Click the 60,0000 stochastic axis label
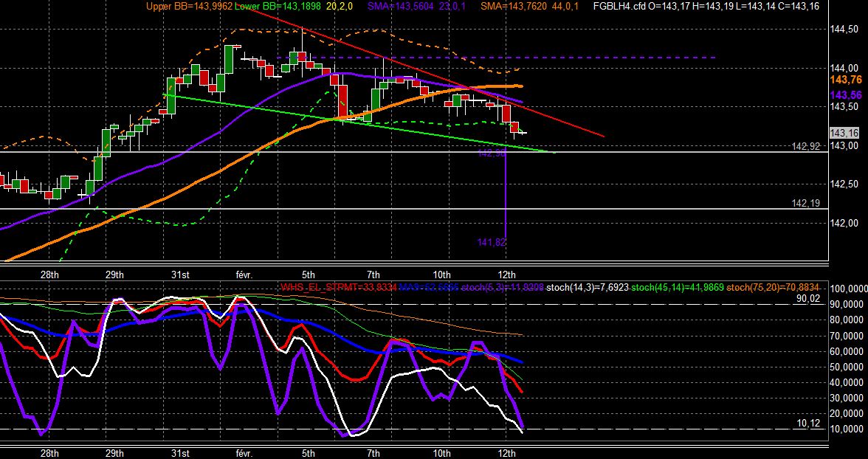This screenshot has height=459, width=868. point(847,351)
